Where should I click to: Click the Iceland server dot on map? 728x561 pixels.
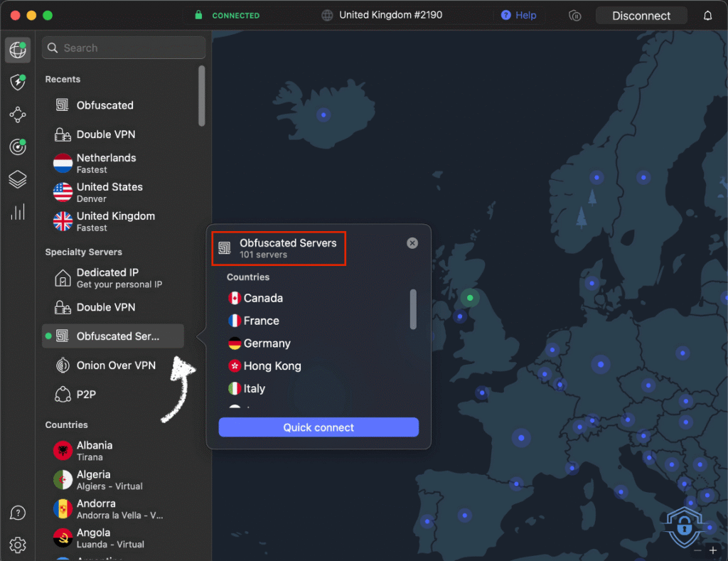click(323, 114)
